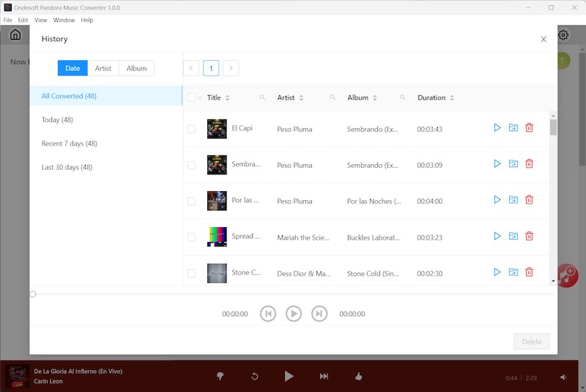The width and height of the screenshot is (586, 392).
Task: Switch to the Album tab
Action: pos(136,68)
